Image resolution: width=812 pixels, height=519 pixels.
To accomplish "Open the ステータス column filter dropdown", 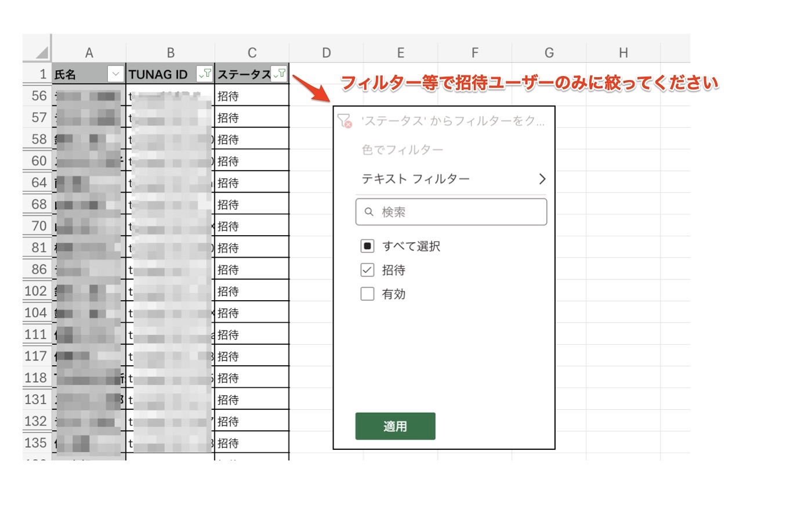I will pos(280,74).
